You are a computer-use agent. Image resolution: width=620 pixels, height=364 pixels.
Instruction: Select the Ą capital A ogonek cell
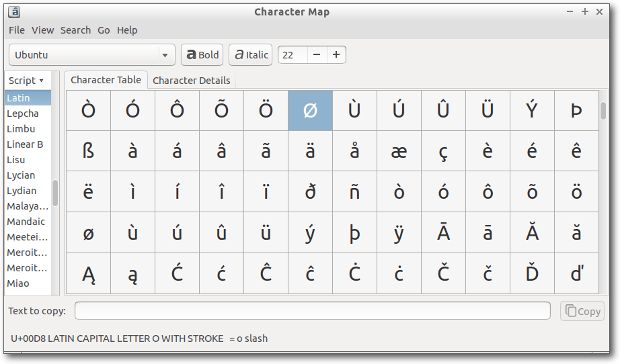[89, 273]
